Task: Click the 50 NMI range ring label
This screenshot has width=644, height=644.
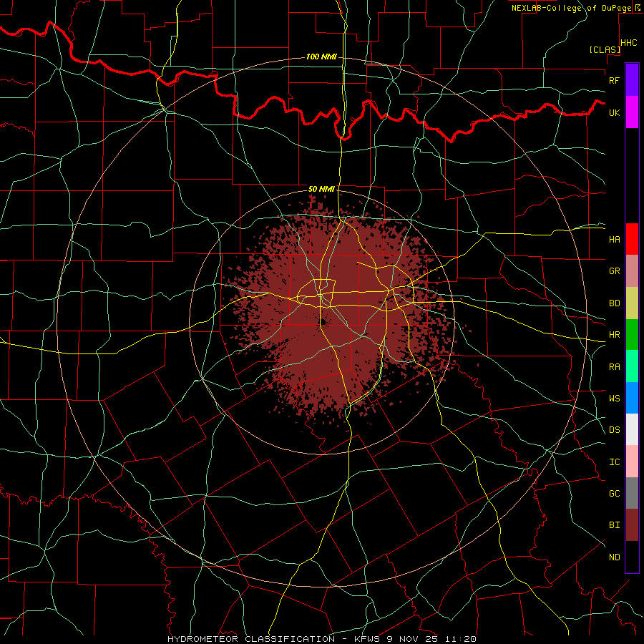Action: pyautogui.click(x=321, y=189)
